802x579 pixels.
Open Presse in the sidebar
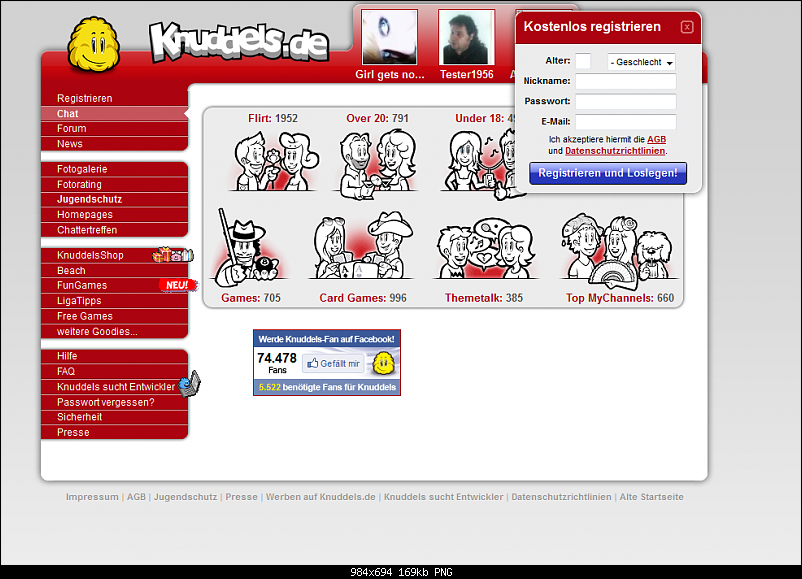(x=115, y=432)
